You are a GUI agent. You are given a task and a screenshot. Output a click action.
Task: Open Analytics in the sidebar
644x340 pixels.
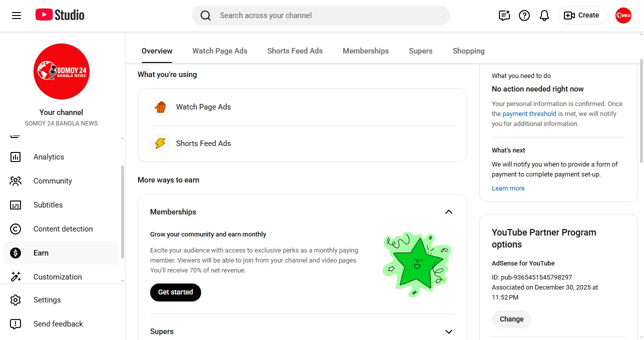coord(62,157)
